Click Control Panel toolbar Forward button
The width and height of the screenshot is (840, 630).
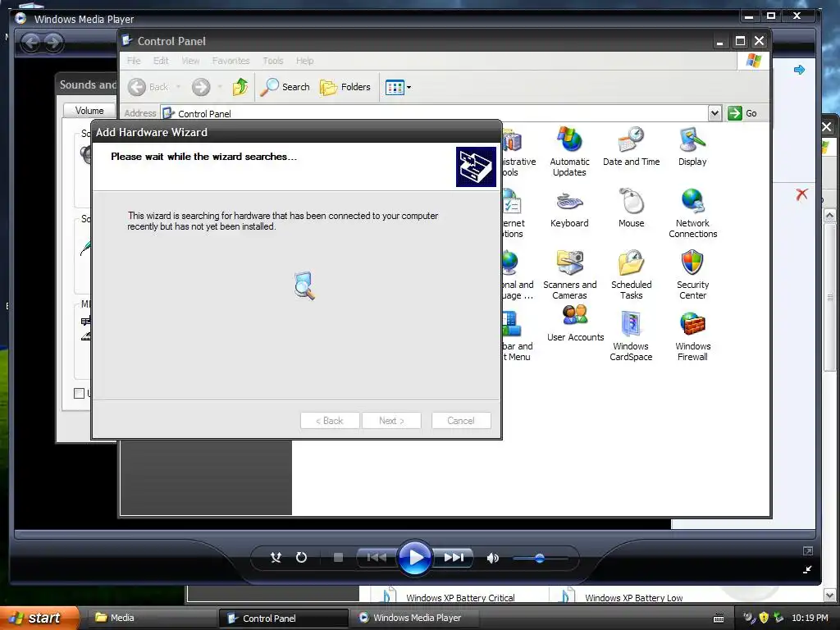click(x=202, y=87)
